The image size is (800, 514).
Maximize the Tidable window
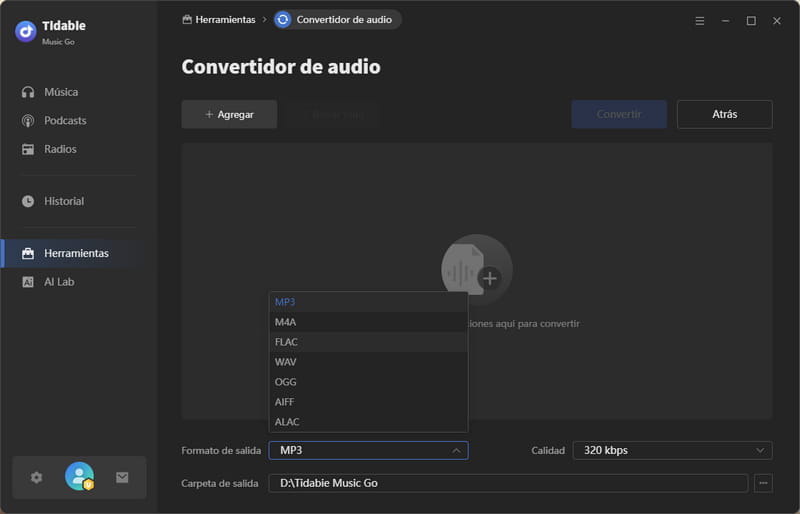tap(751, 21)
